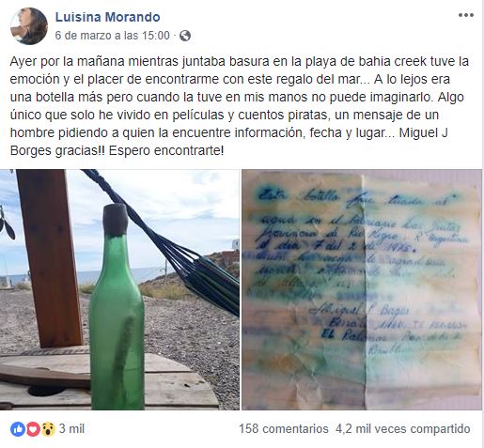This screenshot has width=484, height=448.
Task: Open the 158 comentarios link
Action: click(x=284, y=428)
